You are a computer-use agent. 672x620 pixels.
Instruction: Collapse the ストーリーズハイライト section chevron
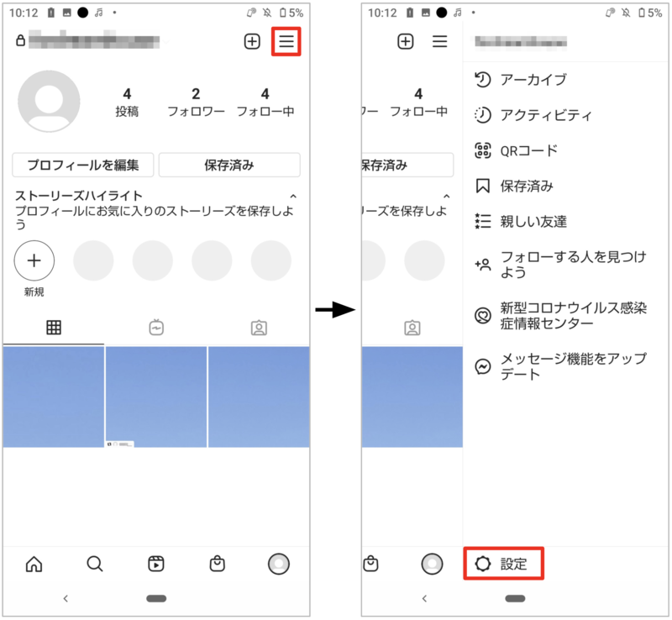coord(294,194)
